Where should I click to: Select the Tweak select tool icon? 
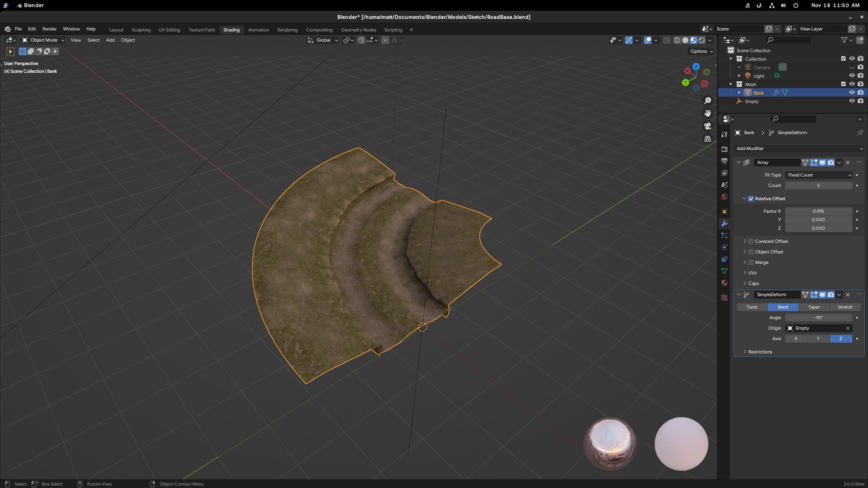pos(11,51)
